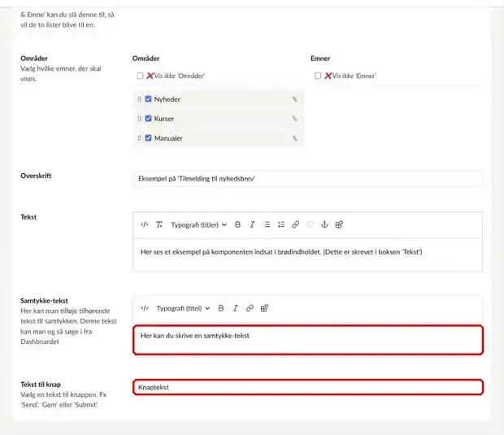Viewport: 504px width, 435px height.
Task: Insert anchor in Tekst editor toolbar
Action: point(324,224)
